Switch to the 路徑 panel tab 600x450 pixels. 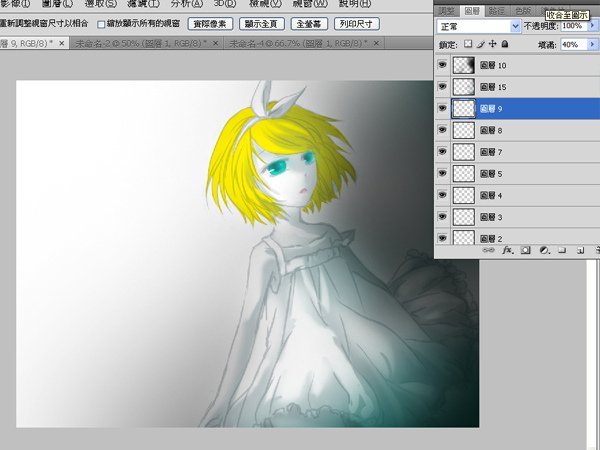pos(497,11)
